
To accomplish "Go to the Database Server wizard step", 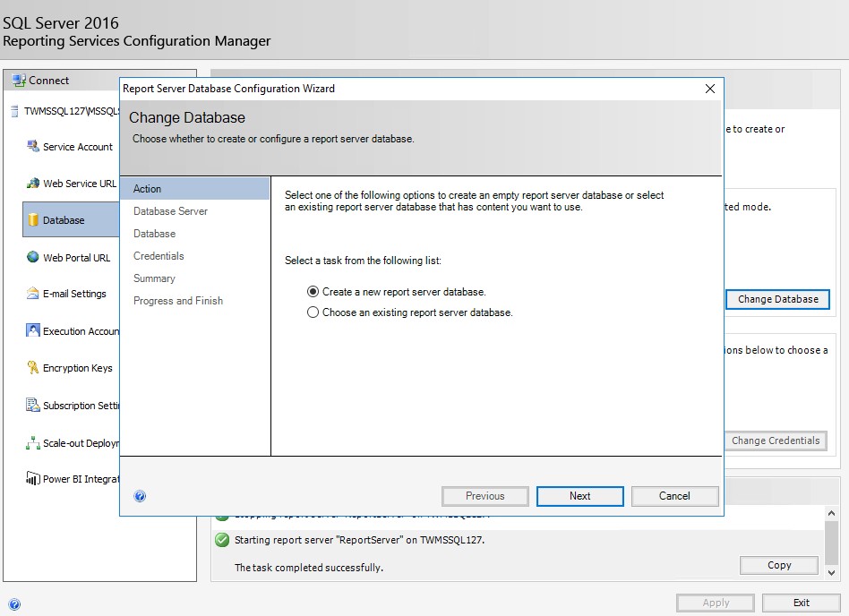I will click(x=170, y=211).
